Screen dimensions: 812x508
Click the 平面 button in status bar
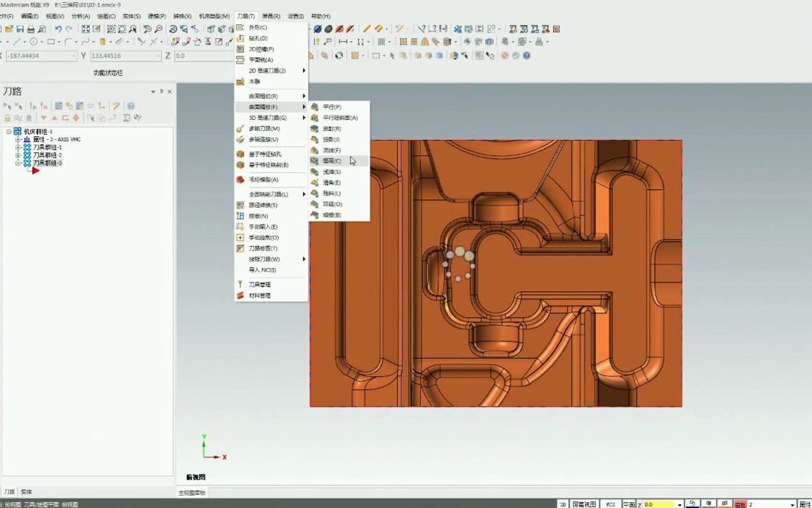[628, 504]
